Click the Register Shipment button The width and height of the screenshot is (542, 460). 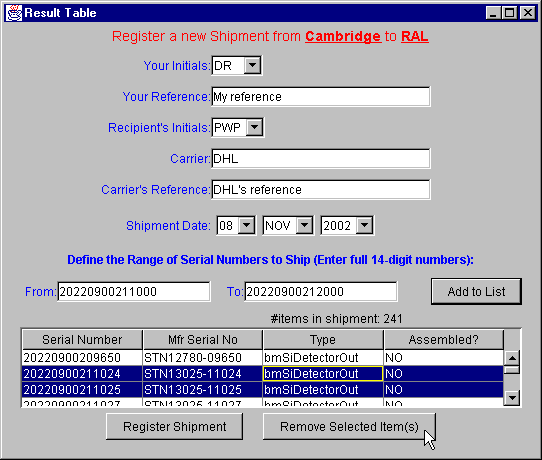(175, 426)
